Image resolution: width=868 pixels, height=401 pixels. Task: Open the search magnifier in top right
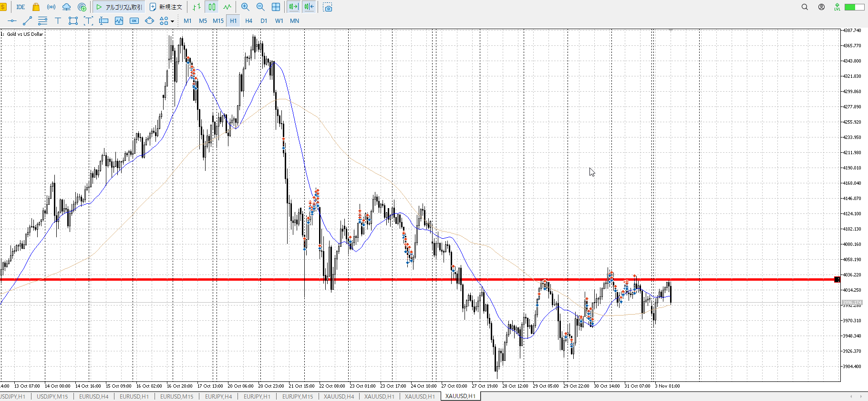805,7
